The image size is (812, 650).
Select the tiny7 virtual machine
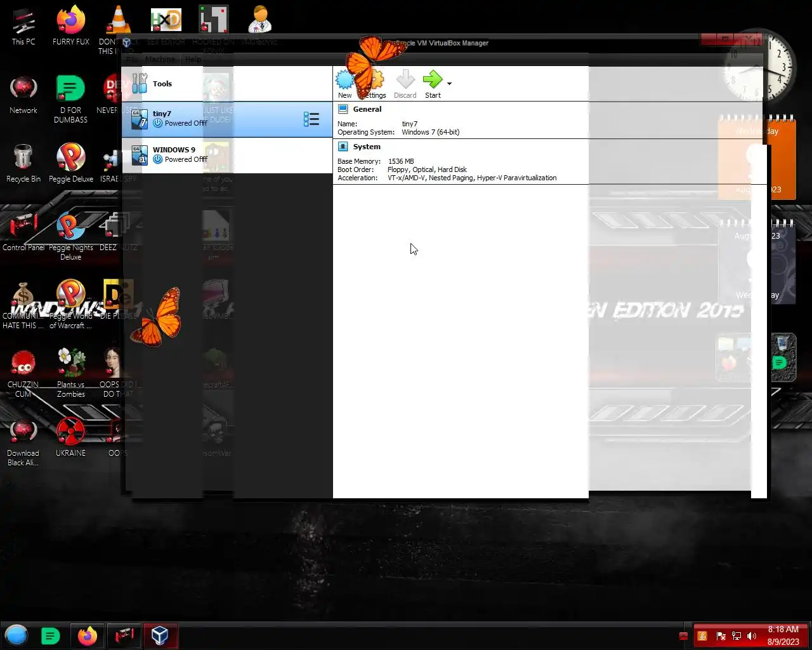pos(227,119)
